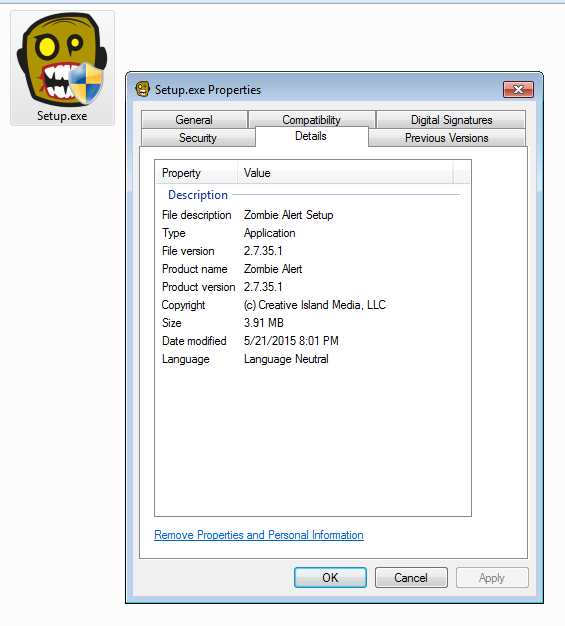Open the Digital Signatures tab
The height and width of the screenshot is (626, 565).
pyautogui.click(x=451, y=119)
